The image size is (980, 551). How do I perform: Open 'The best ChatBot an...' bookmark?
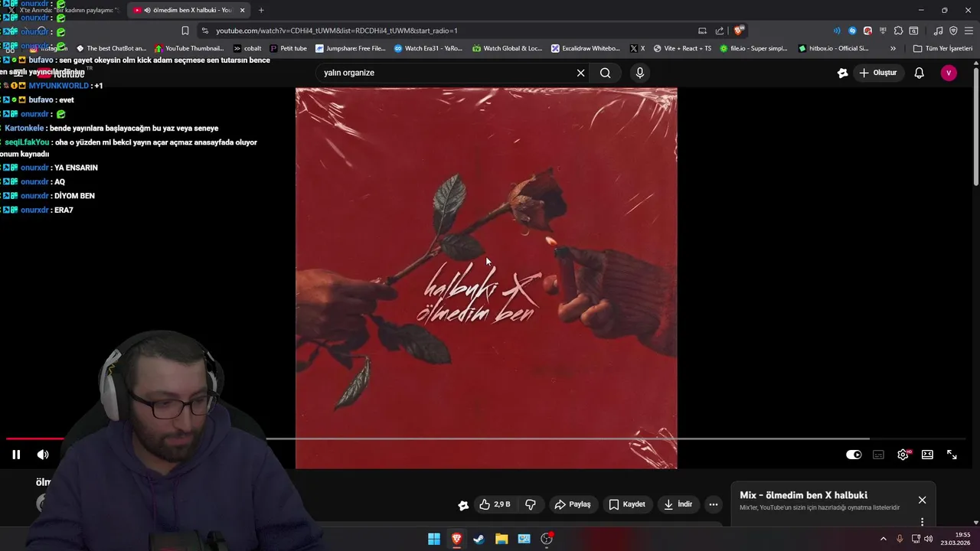111,48
